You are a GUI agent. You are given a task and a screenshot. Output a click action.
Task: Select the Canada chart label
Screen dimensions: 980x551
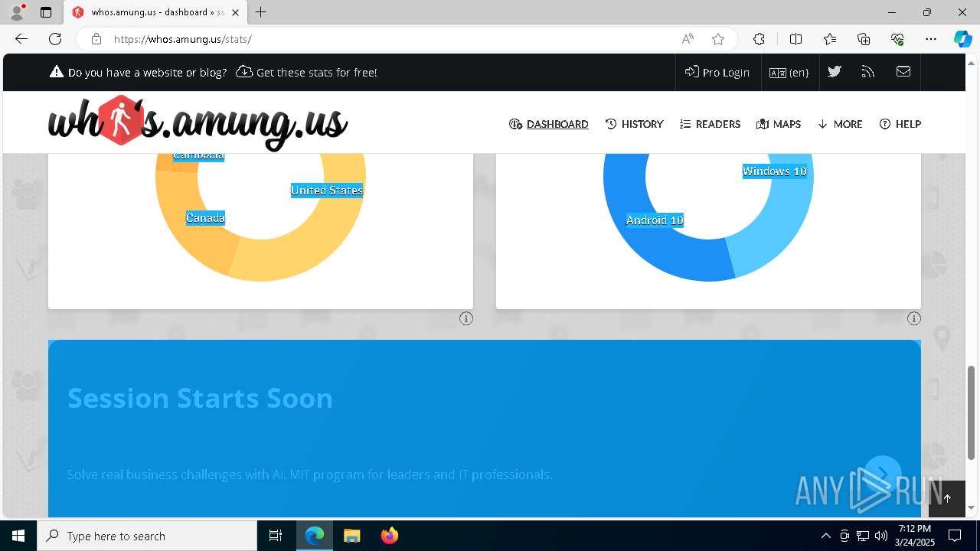pos(206,218)
